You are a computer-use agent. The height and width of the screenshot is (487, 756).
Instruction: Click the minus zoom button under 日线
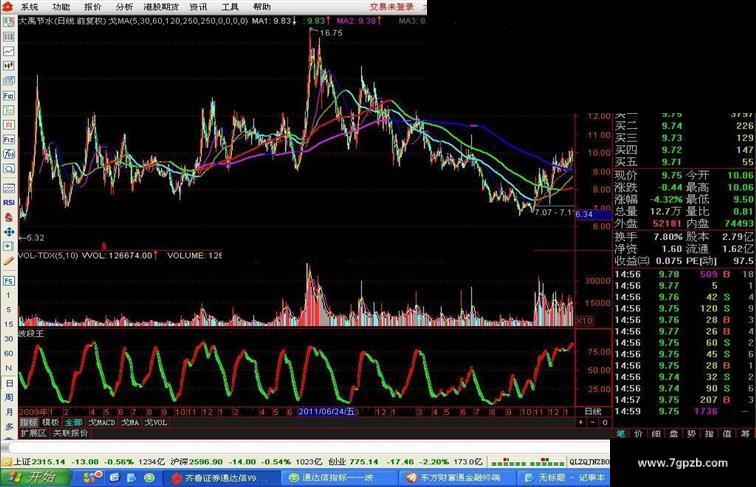[593, 422]
